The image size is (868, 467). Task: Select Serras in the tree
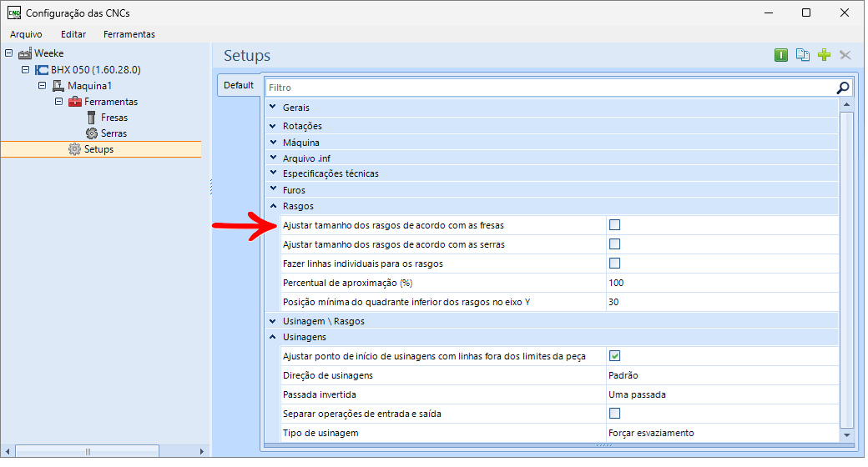pyautogui.click(x=114, y=133)
